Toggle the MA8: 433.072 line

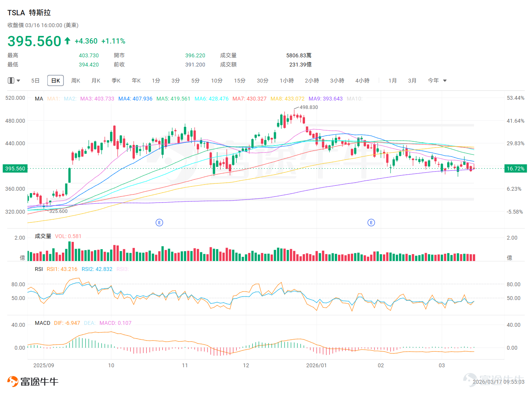pos(288,99)
